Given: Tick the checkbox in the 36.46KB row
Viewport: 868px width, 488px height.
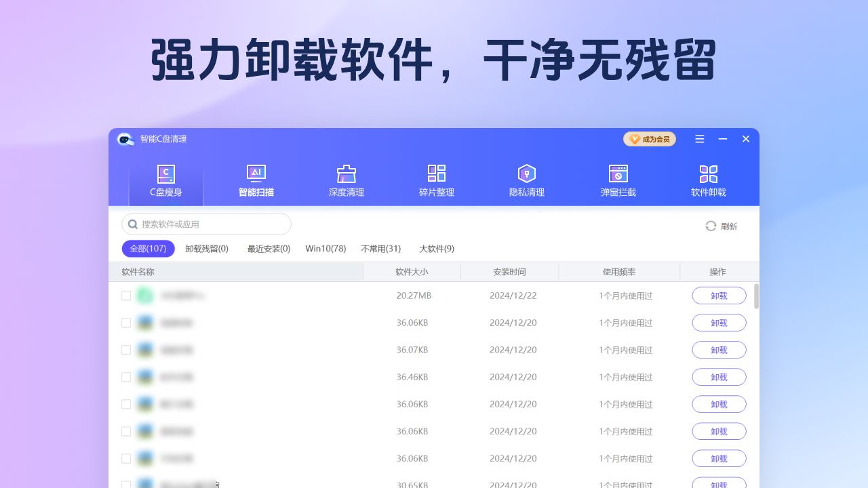Looking at the screenshot, I should (x=126, y=377).
